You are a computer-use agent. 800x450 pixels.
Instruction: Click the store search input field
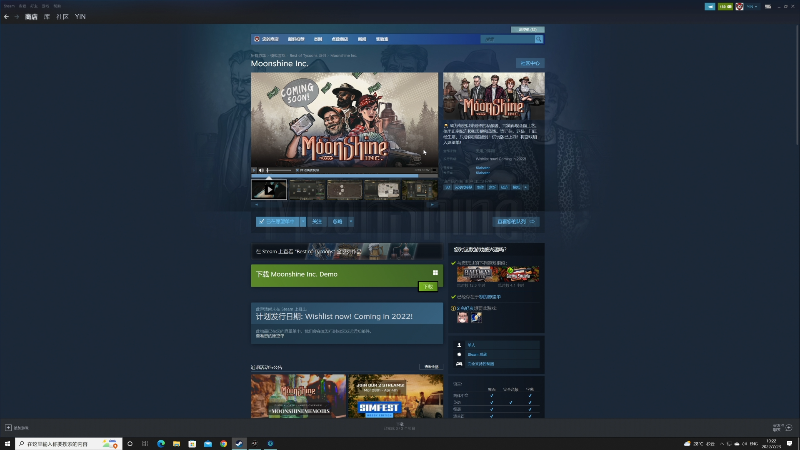[x=507, y=39]
